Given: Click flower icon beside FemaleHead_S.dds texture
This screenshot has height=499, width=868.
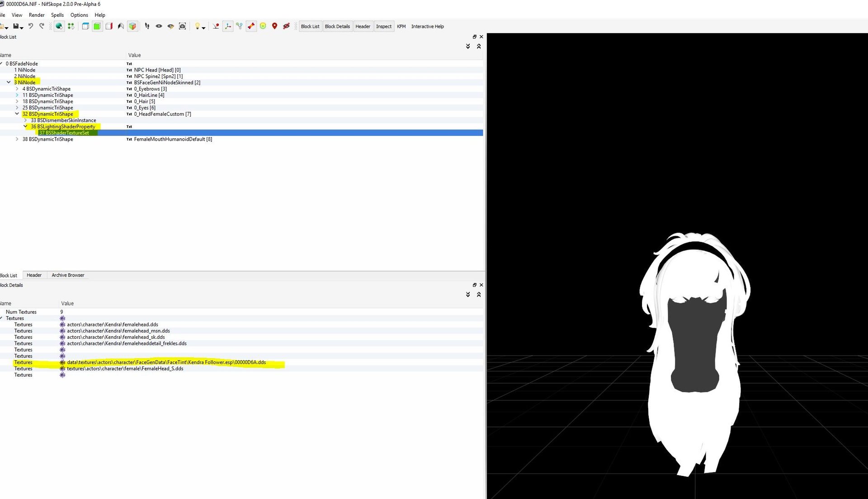Looking at the screenshot, I should coord(62,369).
